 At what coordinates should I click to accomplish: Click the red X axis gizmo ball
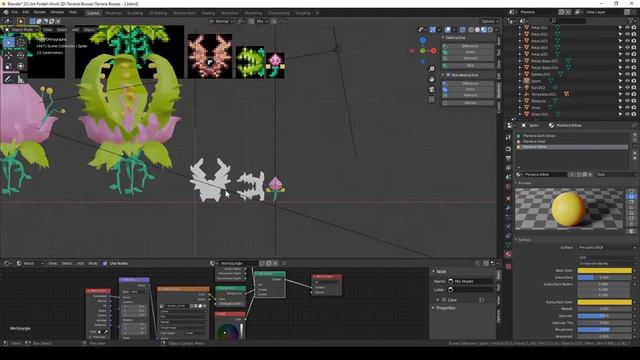[x=433, y=51]
